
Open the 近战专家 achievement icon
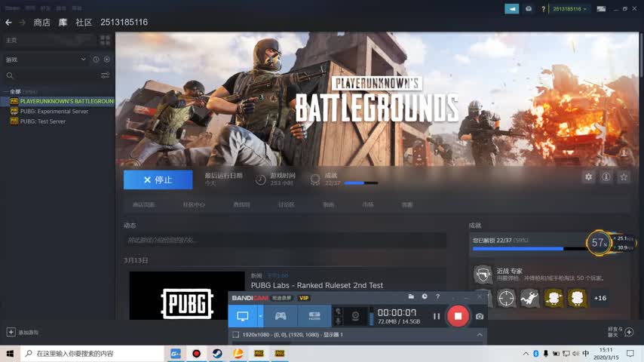pos(483,274)
